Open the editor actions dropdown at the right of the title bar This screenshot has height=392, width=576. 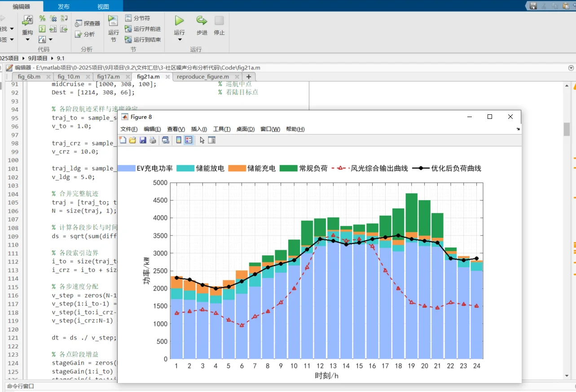(571, 68)
